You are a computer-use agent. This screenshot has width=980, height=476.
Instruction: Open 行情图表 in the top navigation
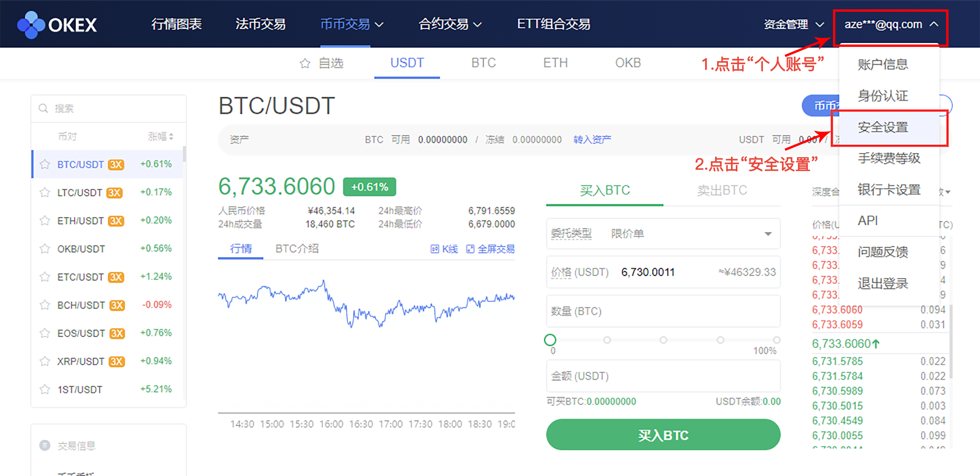[177, 24]
